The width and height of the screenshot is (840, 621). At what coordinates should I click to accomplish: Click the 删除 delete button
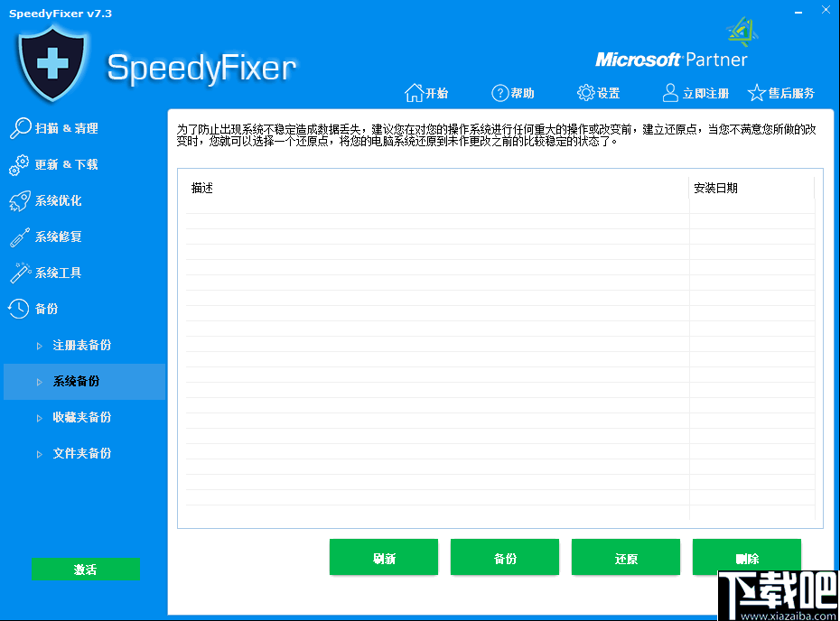point(747,557)
